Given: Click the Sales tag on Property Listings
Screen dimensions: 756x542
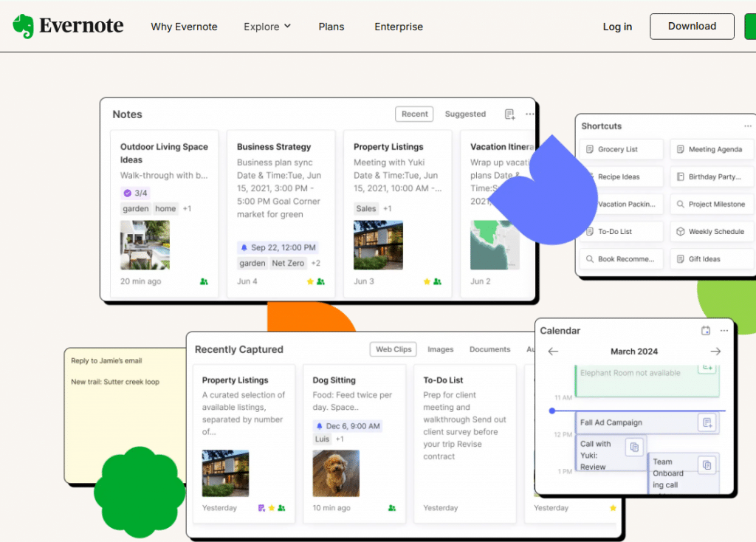Looking at the screenshot, I should [366, 208].
